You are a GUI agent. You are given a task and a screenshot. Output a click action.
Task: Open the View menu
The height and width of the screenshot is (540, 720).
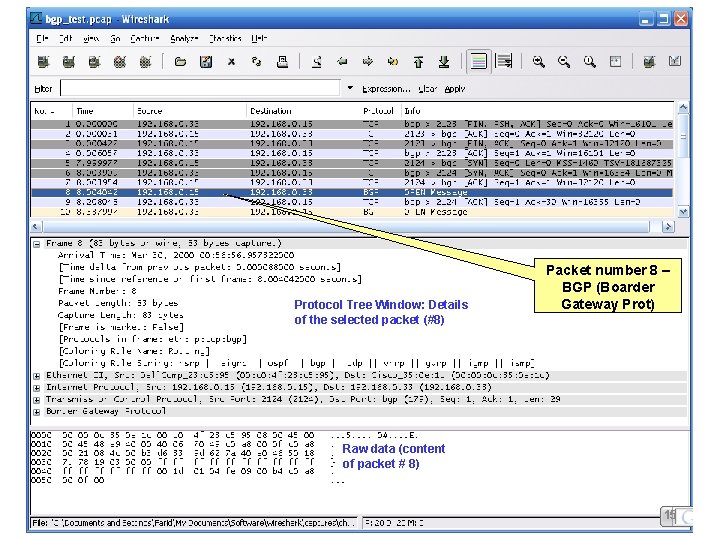click(91, 39)
